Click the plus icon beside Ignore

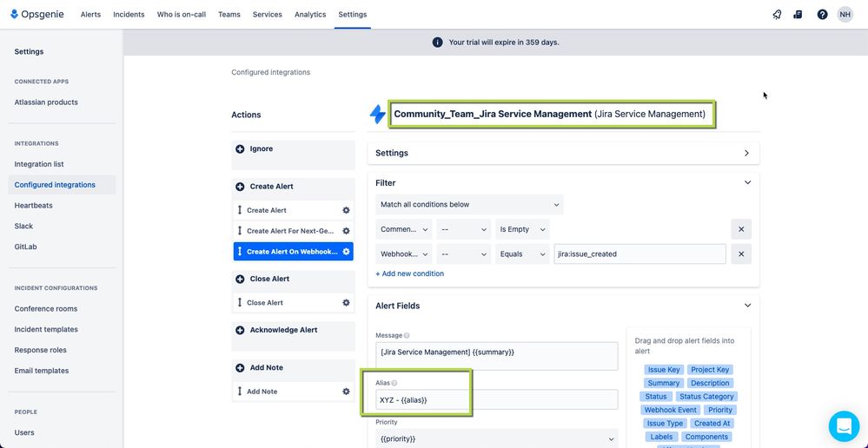point(240,148)
